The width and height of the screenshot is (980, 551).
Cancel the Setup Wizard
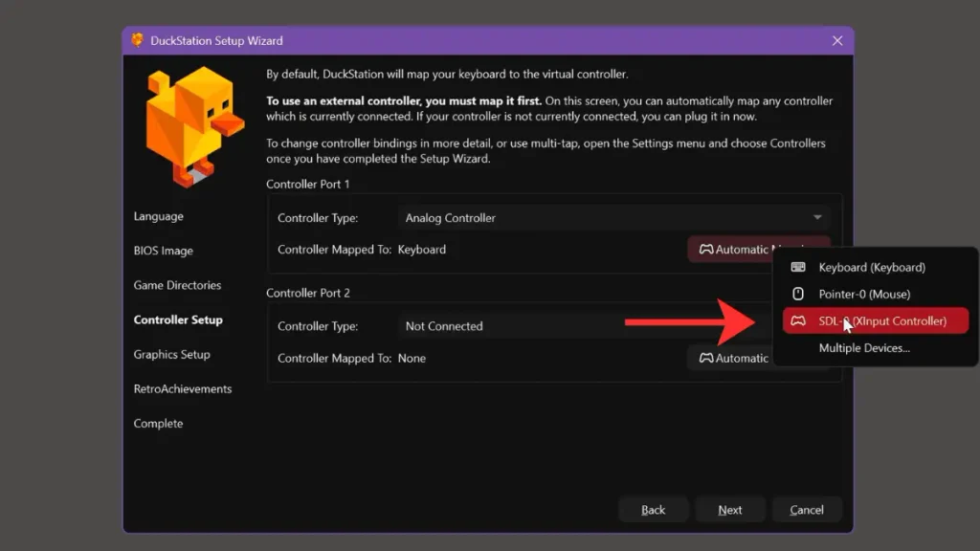tap(807, 510)
